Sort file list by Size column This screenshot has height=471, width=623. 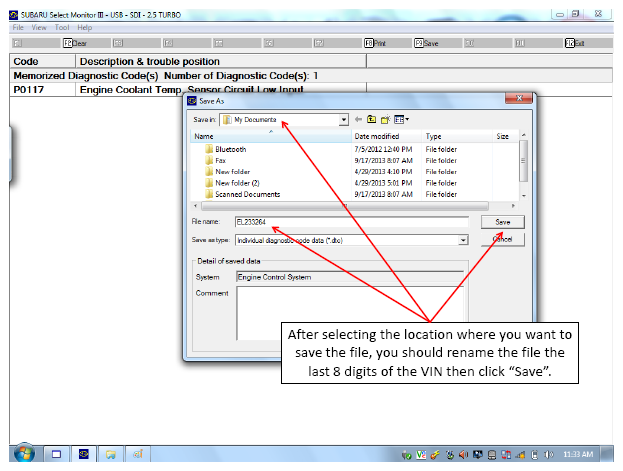505,136
